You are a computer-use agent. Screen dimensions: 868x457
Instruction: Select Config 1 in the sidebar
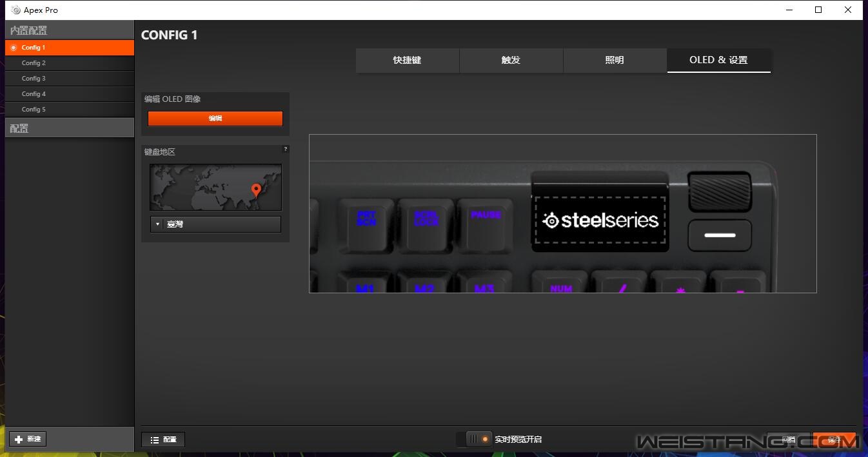coord(70,48)
